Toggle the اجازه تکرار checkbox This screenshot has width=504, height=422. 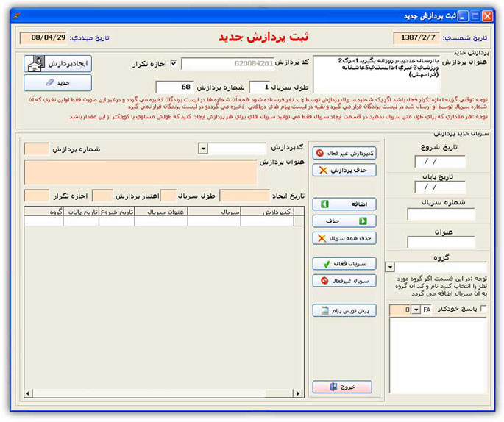click(174, 63)
